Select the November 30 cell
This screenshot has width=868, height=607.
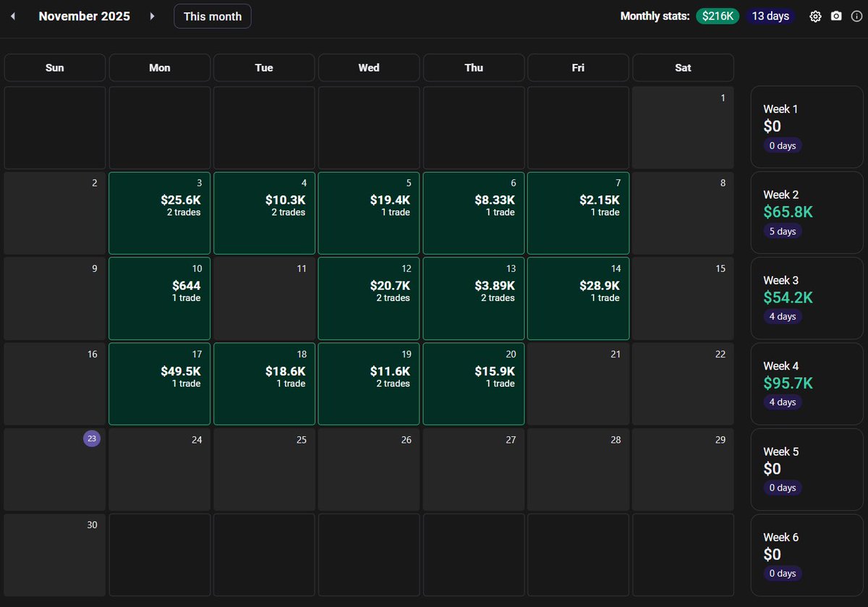[x=55, y=555]
